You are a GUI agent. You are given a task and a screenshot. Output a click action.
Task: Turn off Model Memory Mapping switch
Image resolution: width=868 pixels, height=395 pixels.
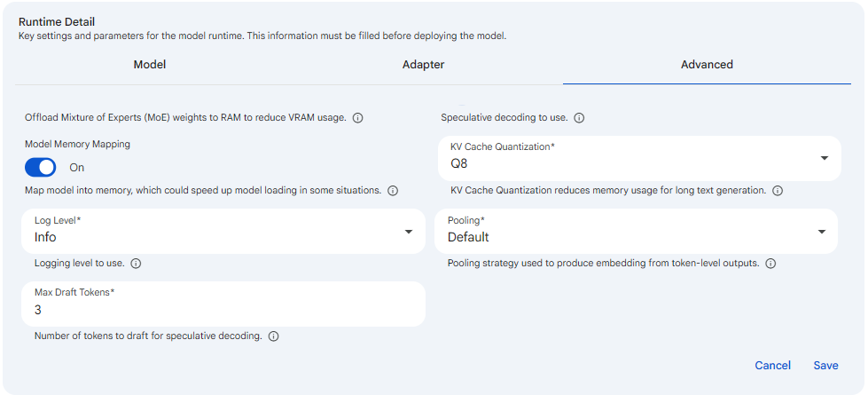click(41, 167)
